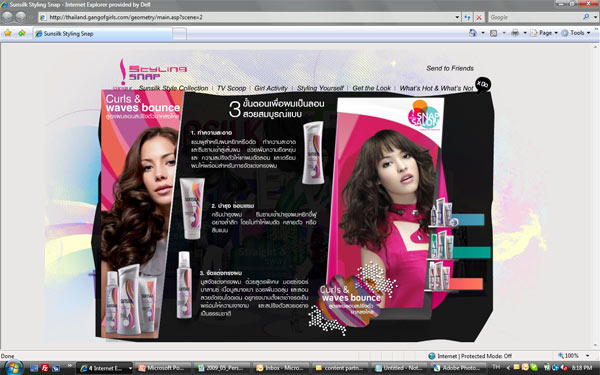600x375 pixels.
Task: Click the Refresh page icon beside address bar
Action: 467,17
